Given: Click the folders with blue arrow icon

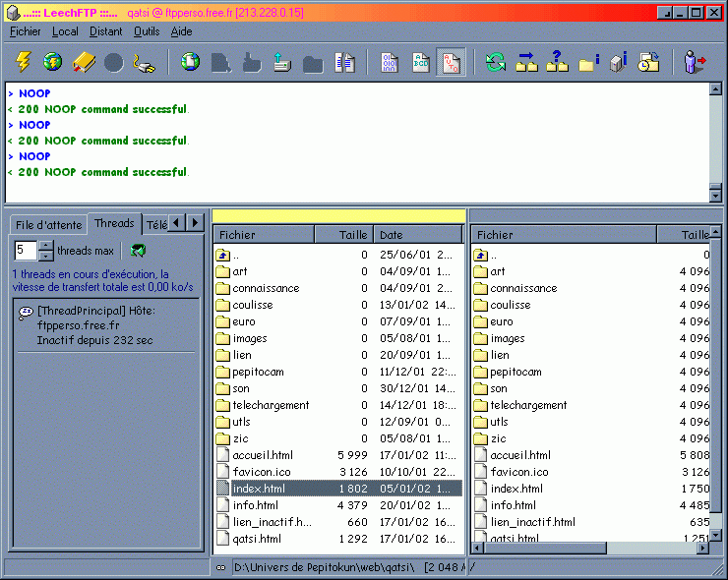Looking at the screenshot, I should [526, 62].
